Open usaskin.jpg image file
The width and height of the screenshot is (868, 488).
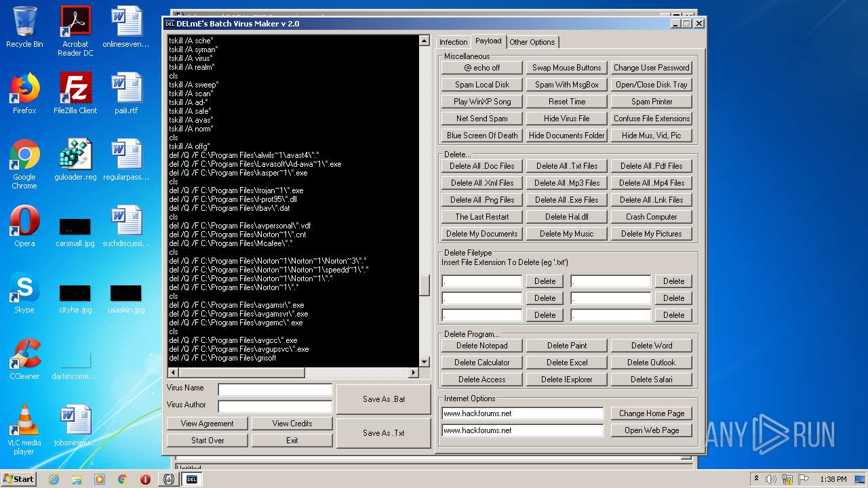click(x=126, y=298)
